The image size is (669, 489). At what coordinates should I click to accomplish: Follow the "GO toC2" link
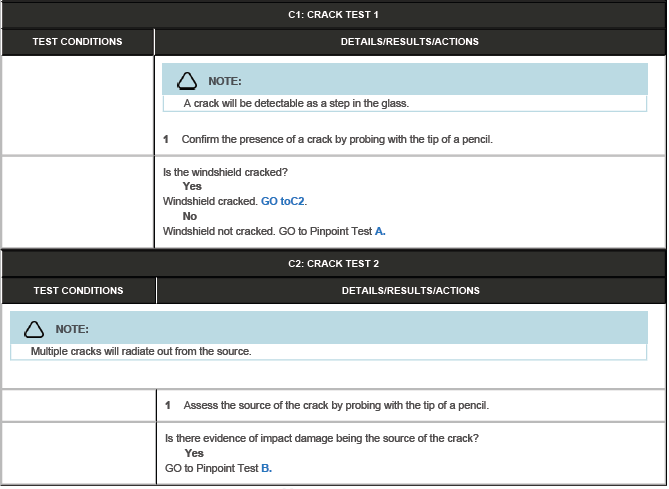[283, 201]
